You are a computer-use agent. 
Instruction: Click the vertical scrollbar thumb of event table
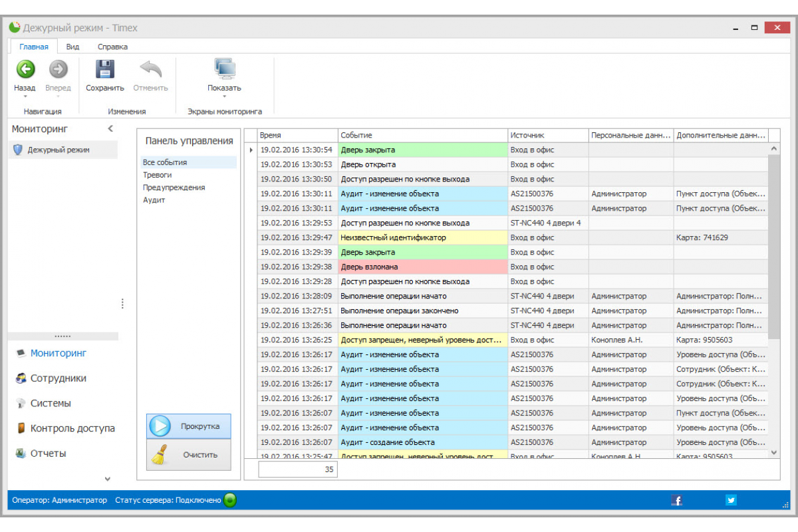pyautogui.click(x=774, y=246)
